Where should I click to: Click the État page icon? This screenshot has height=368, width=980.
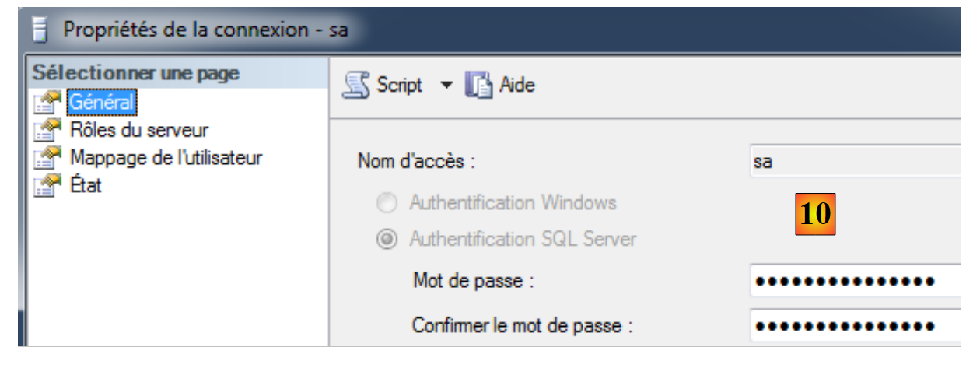tap(47, 185)
